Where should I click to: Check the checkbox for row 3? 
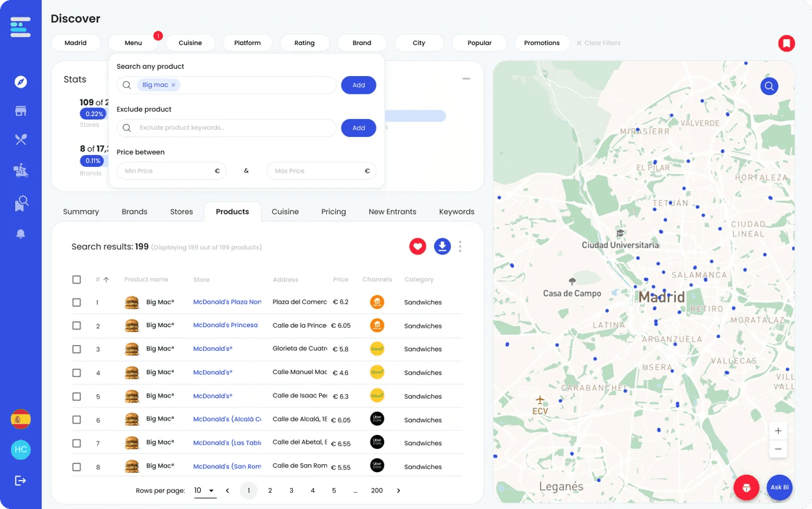point(77,349)
